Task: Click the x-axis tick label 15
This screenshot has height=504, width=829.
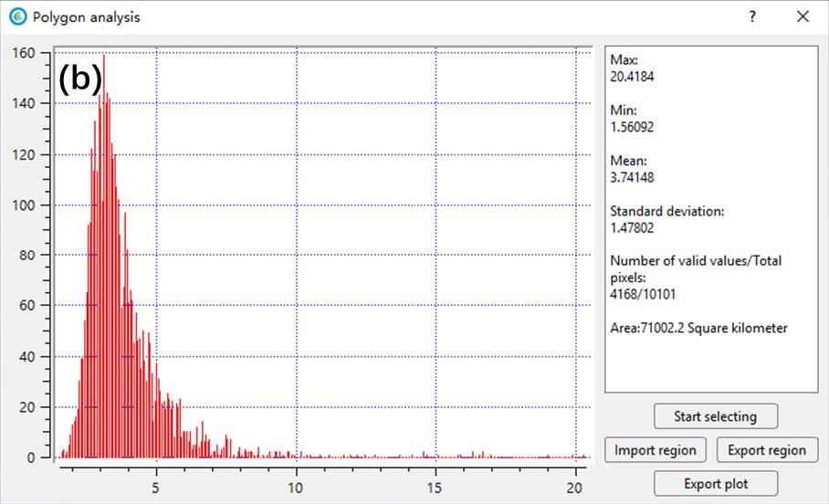Action: click(435, 488)
